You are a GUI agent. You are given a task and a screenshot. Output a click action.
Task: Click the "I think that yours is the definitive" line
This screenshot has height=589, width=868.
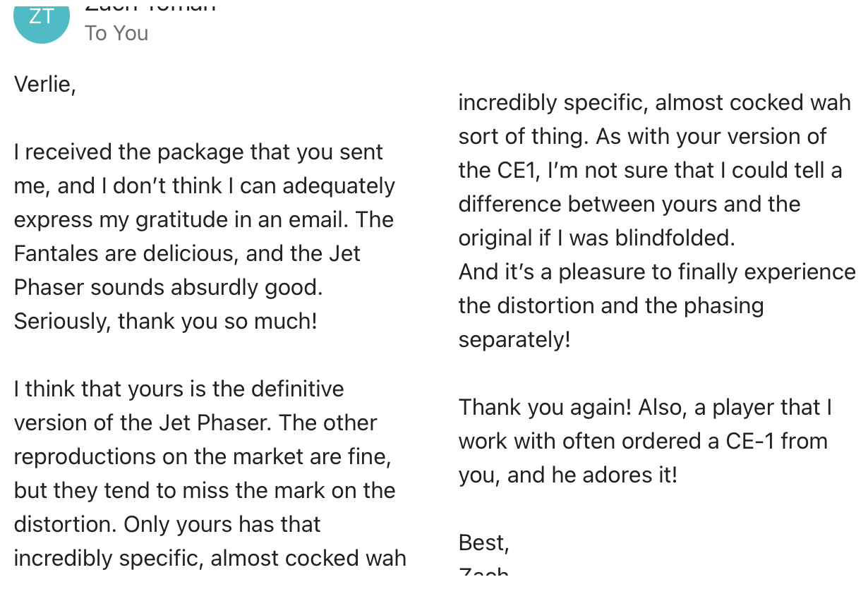[179, 389]
